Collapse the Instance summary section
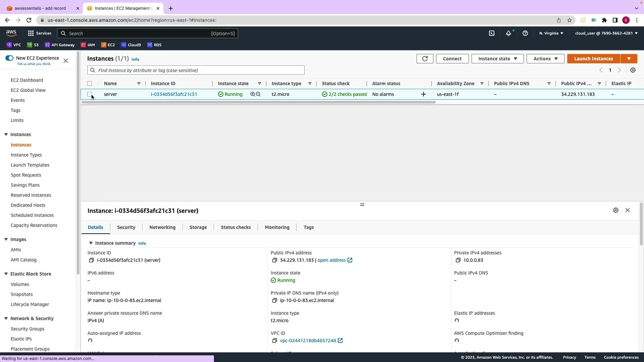The width and height of the screenshot is (644, 362). pos(91,243)
